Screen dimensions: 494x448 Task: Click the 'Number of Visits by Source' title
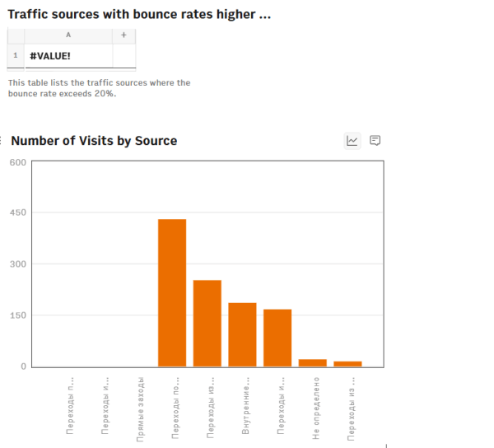click(x=94, y=141)
